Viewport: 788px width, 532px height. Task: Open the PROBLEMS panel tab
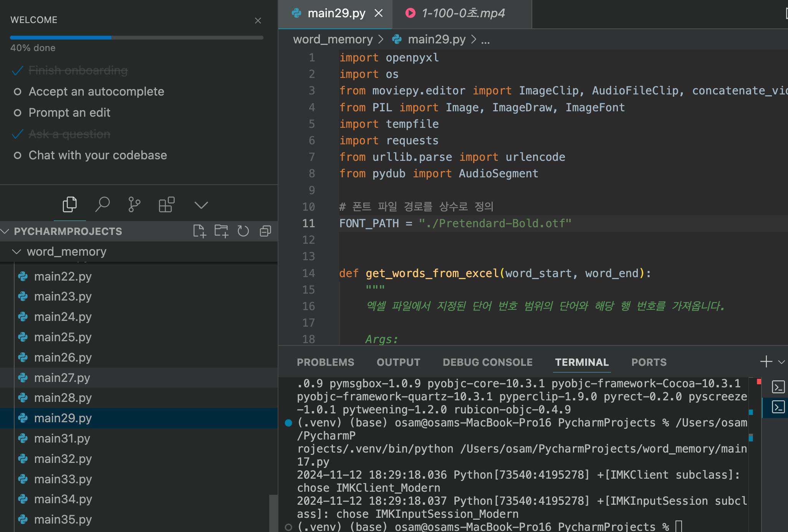click(325, 362)
